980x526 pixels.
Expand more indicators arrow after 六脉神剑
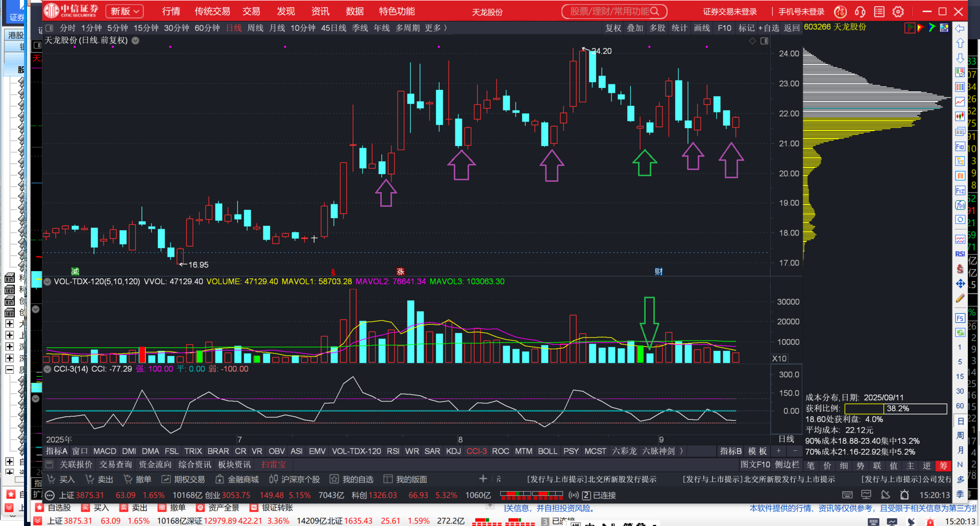tap(681, 451)
